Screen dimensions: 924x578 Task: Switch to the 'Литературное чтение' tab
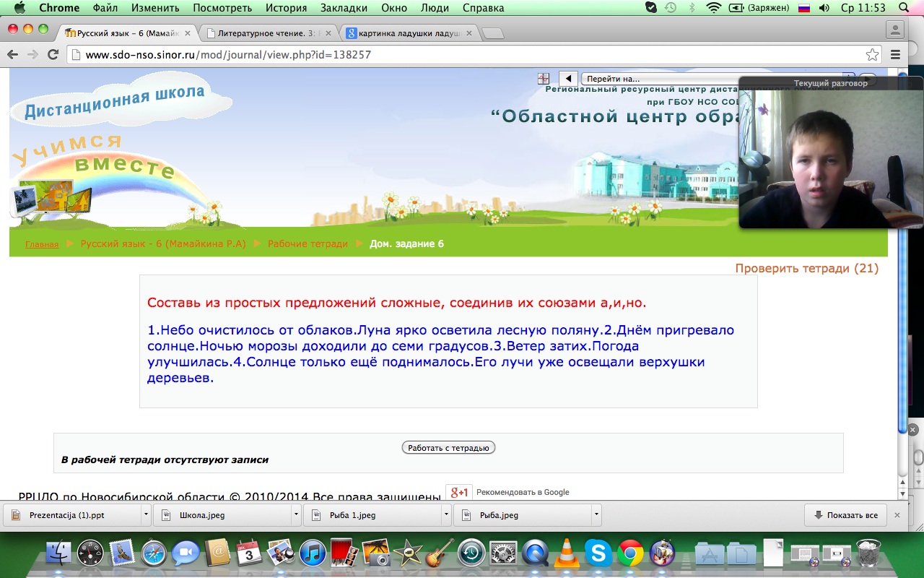[267, 33]
